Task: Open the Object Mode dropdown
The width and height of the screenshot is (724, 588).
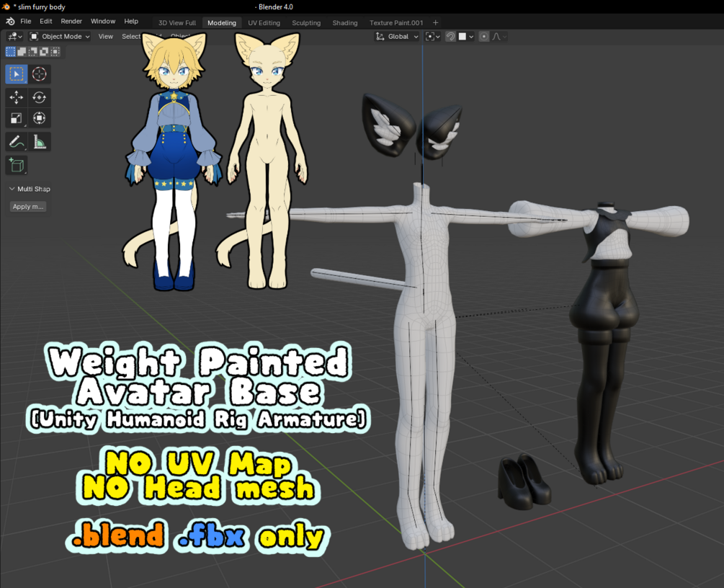Action: (x=60, y=37)
